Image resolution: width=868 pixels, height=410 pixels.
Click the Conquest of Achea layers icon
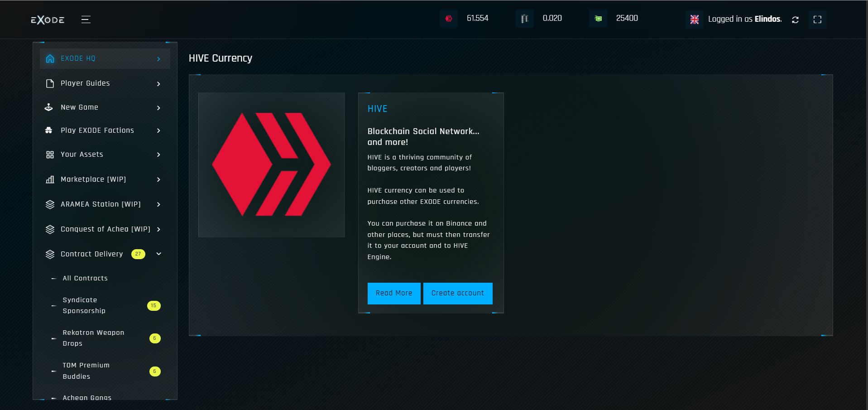[x=50, y=229]
